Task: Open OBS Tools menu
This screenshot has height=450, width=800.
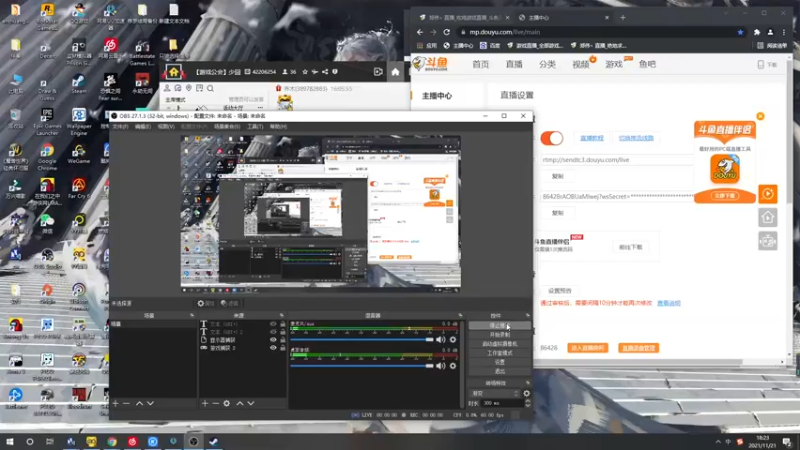Action: [255, 127]
